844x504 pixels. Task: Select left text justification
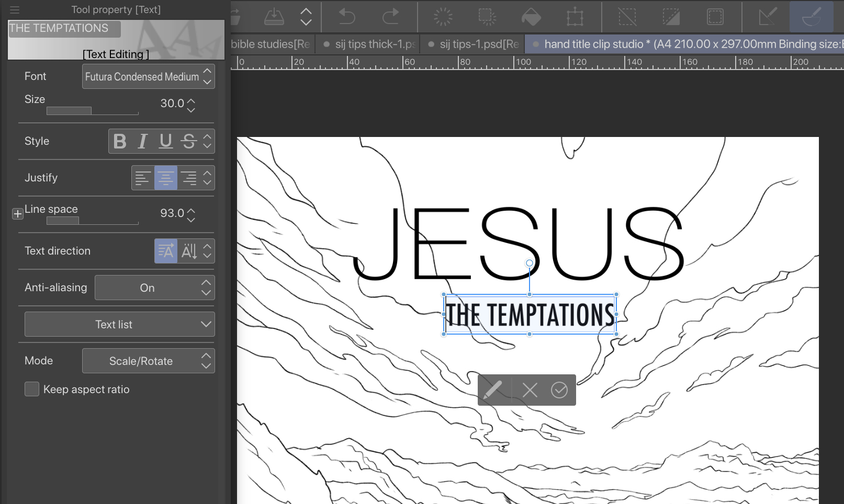pyautogui.click(x=142, y=178)
